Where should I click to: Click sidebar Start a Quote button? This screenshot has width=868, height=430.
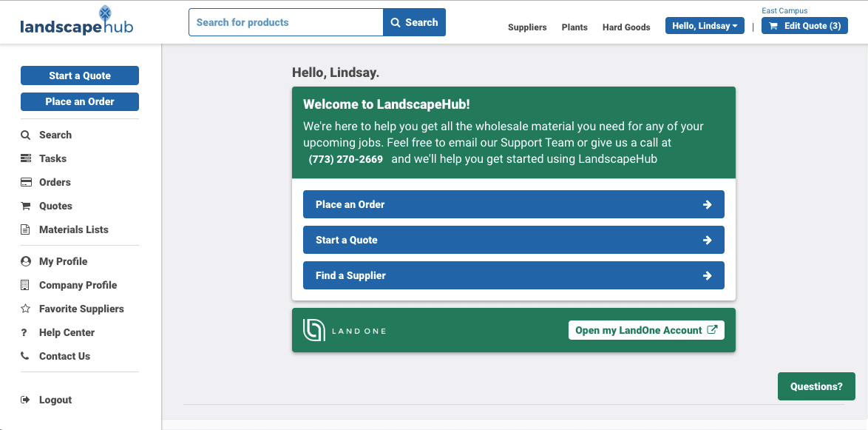click(x=80, y=76)
